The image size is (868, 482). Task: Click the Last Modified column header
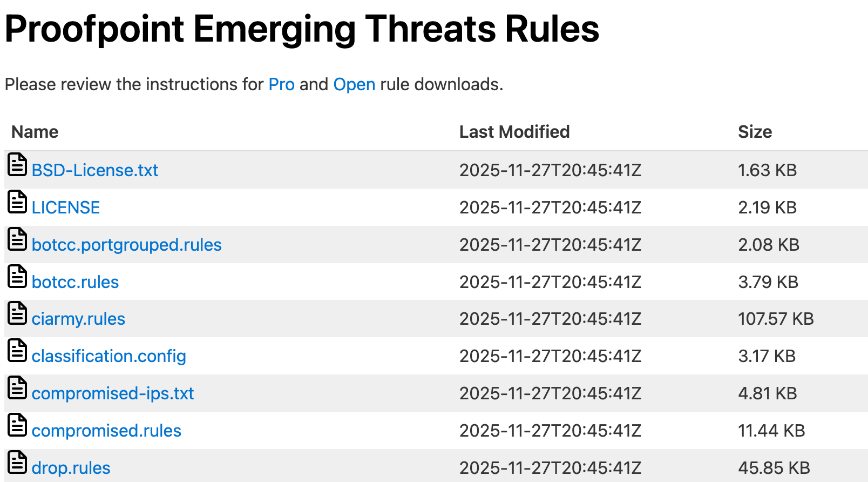click(x=514, y=132)
